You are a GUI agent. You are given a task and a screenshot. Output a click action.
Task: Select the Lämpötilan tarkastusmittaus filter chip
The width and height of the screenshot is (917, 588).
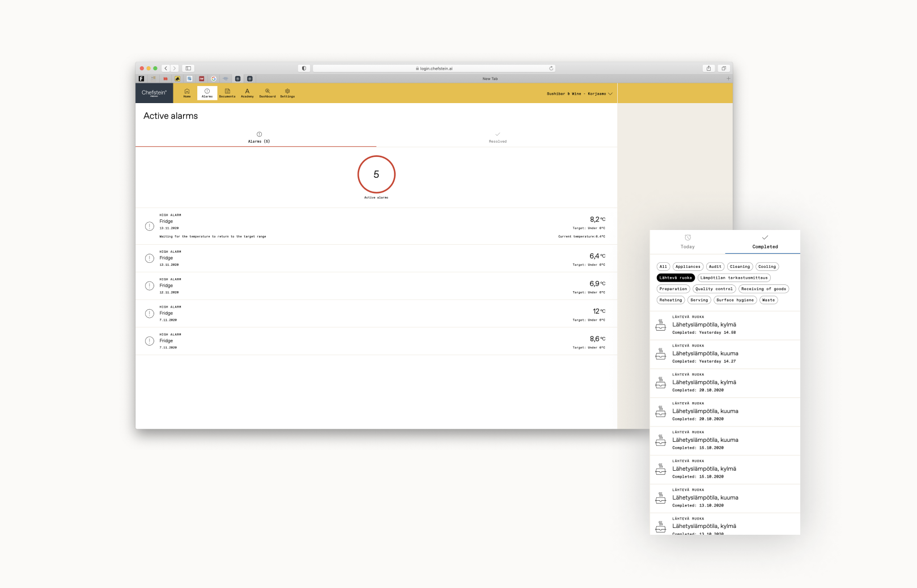pyautogui.click(x=734, y=278)
